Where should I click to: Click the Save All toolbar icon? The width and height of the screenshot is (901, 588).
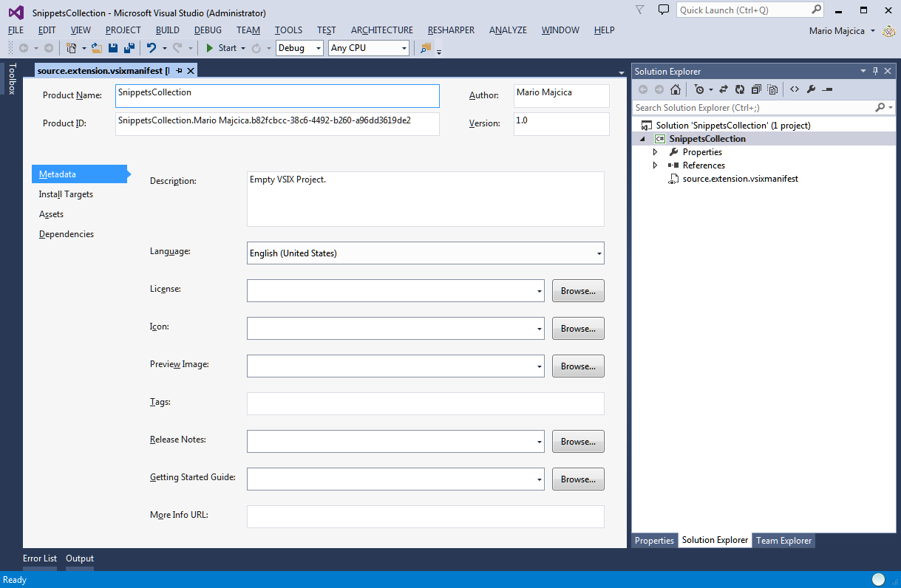pos(129,48)
